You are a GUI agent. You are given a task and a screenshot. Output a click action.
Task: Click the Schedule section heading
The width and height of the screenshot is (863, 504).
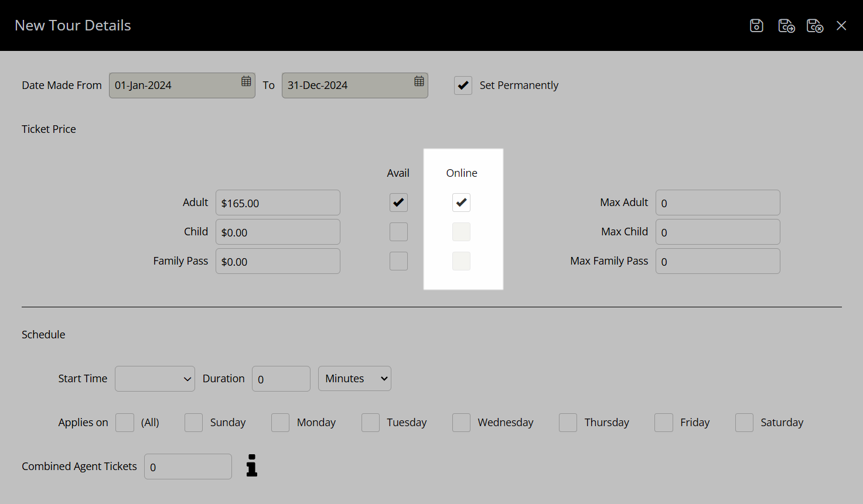(x=43, y=335)
